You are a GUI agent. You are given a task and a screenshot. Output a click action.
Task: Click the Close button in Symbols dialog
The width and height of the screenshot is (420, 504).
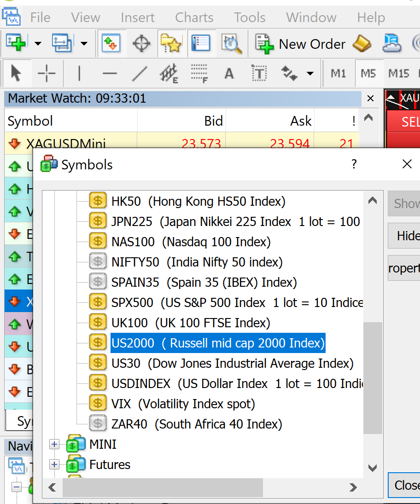pyautogui.click(x=404, y=485)
